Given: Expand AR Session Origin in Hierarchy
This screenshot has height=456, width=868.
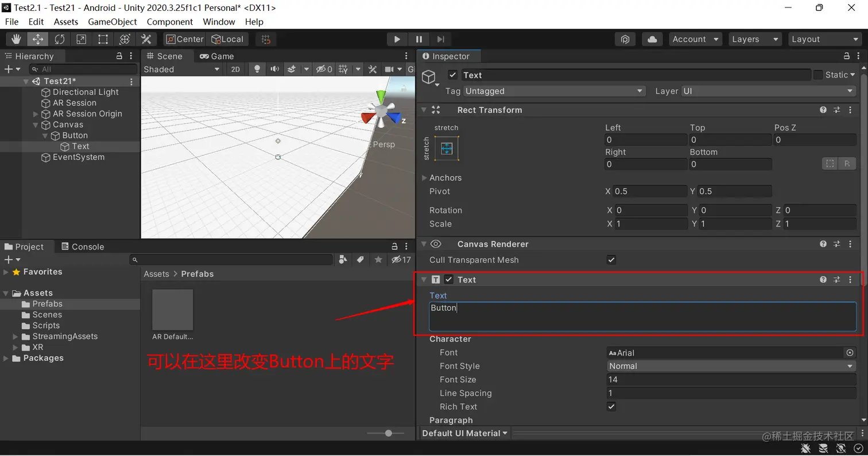Looking at the screenshot, I should pyautogui.click(x=36, y=114).
